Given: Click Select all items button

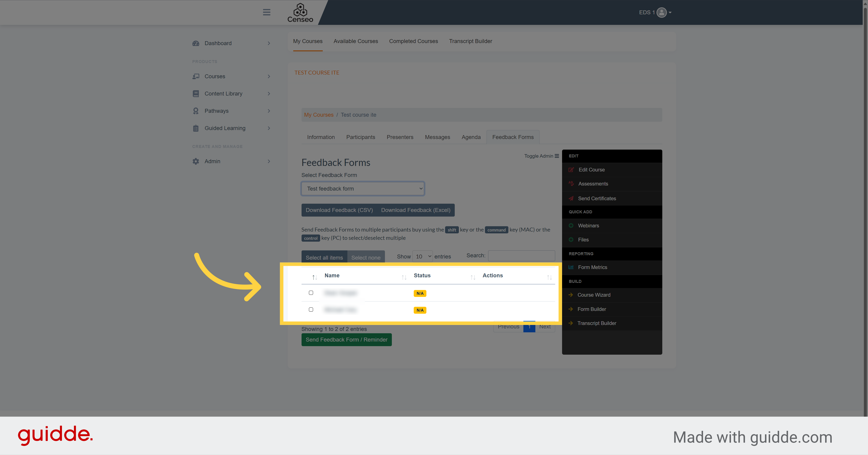Looking at the screenshot, I should click(x=324, y=258).
